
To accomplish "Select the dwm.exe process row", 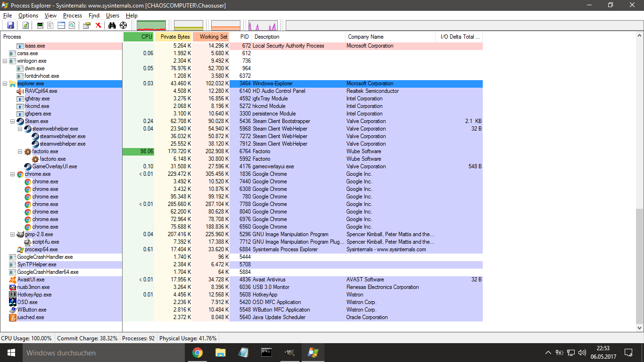I will tap(241, 68).
